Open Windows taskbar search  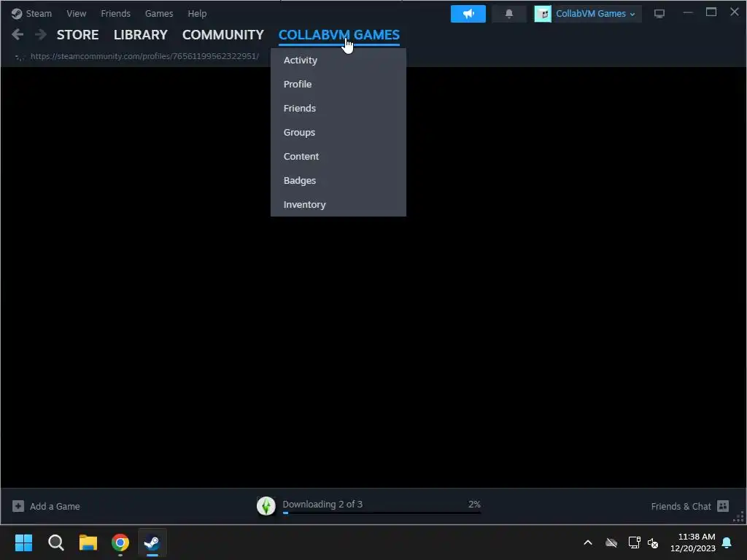coord(55,542)
